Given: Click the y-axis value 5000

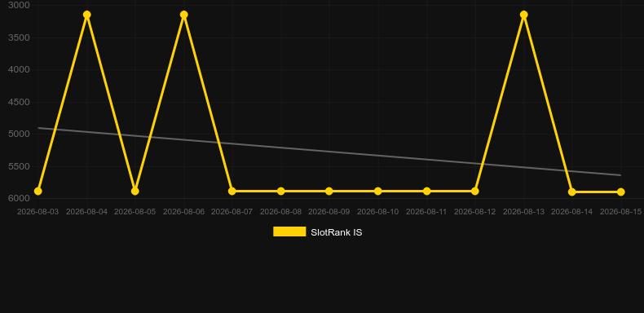Looking at the screenshot, I should pyautogui.click(x=19, y=134).
